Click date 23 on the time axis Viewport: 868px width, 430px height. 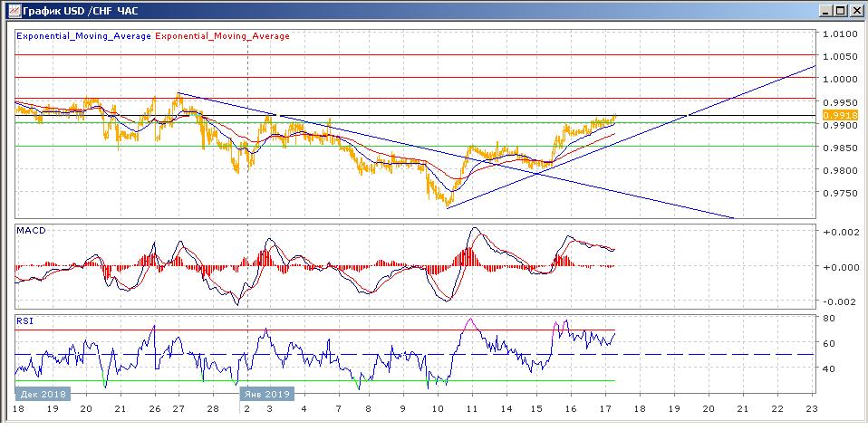coord(812,408)
